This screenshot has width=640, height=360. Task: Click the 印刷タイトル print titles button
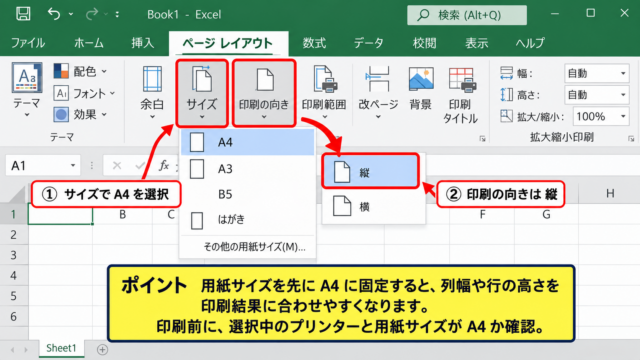click(460, 95)
